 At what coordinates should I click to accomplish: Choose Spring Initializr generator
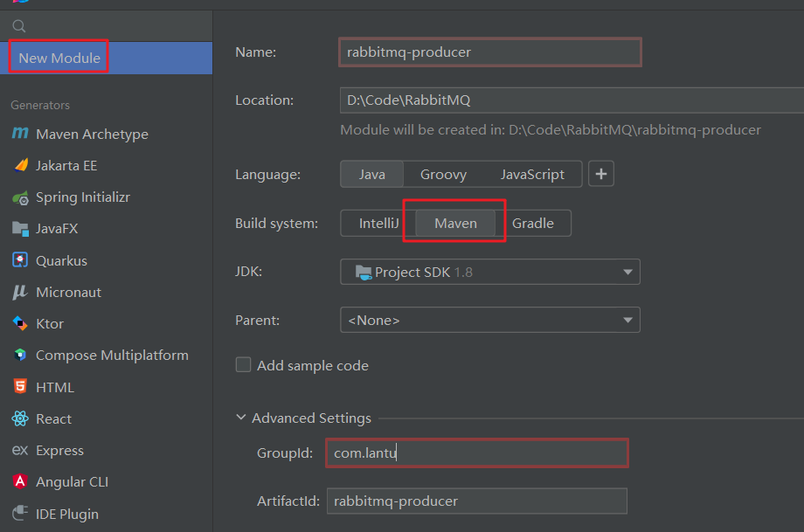(x=82, y=197)
